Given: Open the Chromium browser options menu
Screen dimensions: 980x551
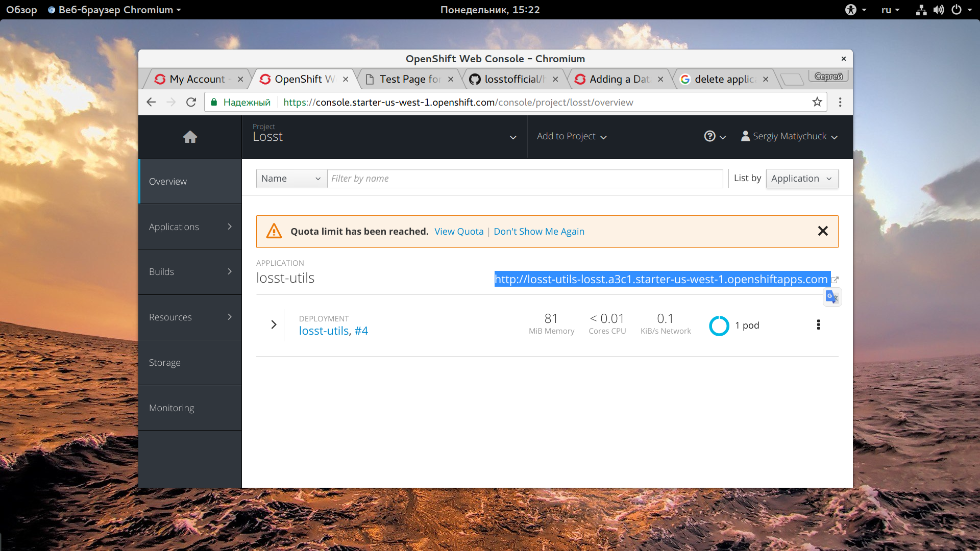Looking at the screenshot, I should pos(840,102).
